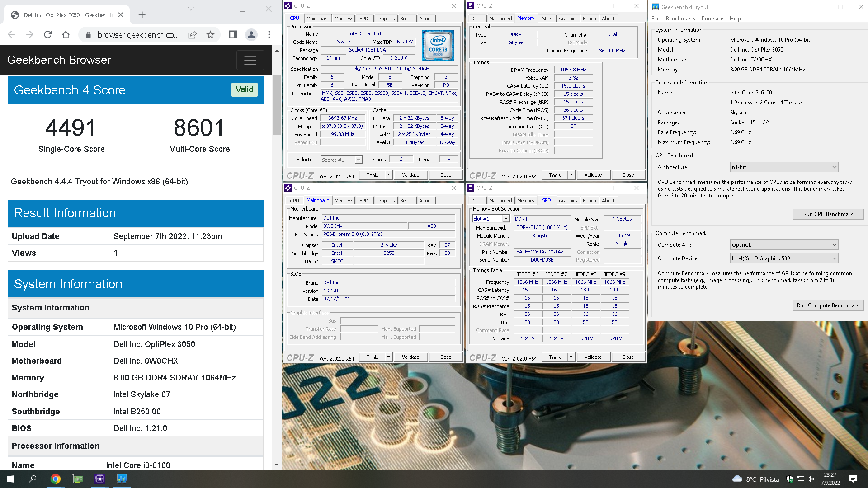Expand Tools dropdown arrow in Mainboard tab window
This screenshot has height=488, width=868.
(388, 357)
